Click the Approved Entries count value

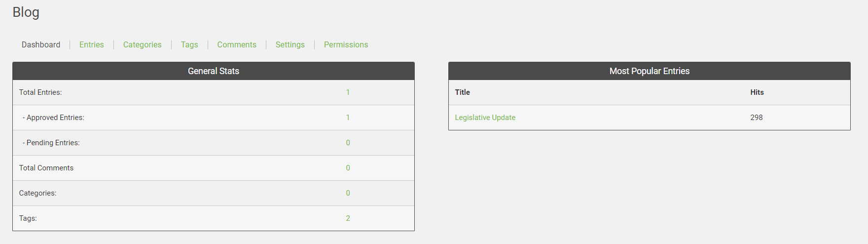point(348,118)
